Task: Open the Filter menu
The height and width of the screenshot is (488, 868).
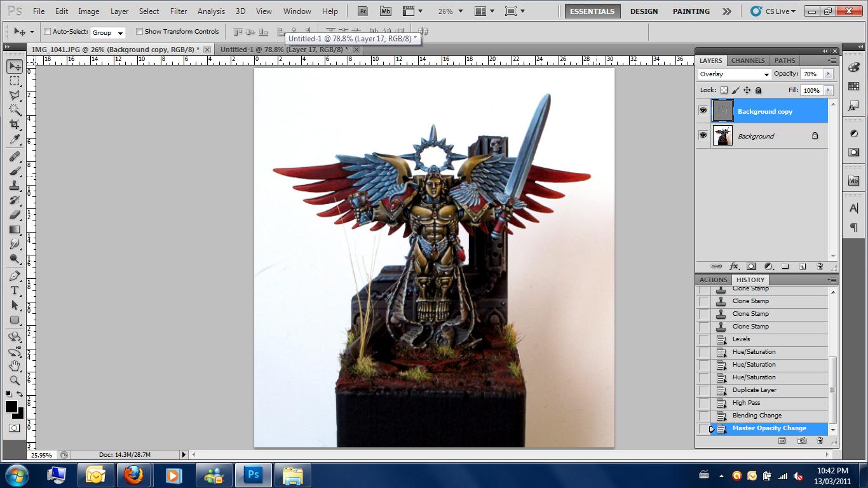Action: coord(179,11)
